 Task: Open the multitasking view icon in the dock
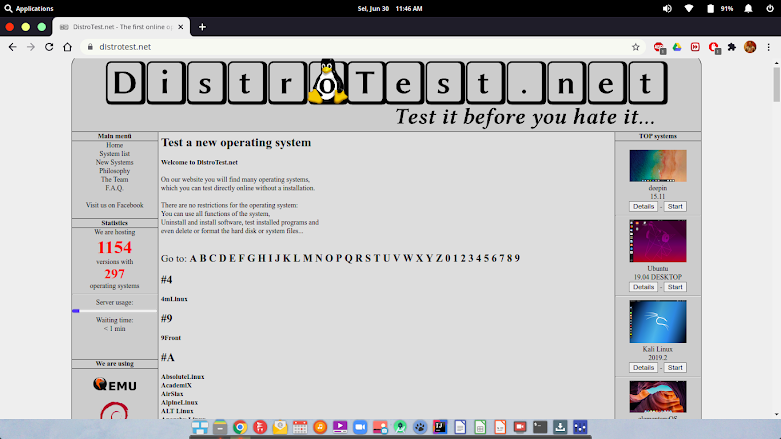(x=200, y=427)
